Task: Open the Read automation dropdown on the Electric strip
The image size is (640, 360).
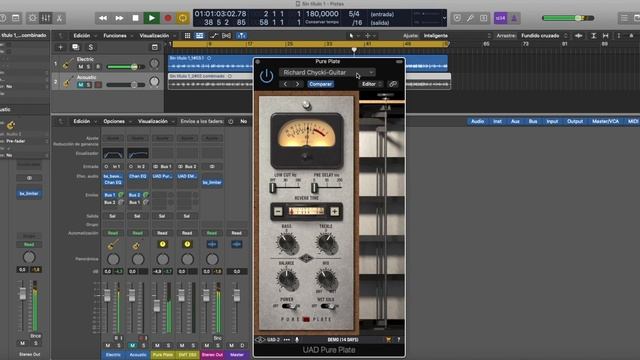Action: click(113, 233)
